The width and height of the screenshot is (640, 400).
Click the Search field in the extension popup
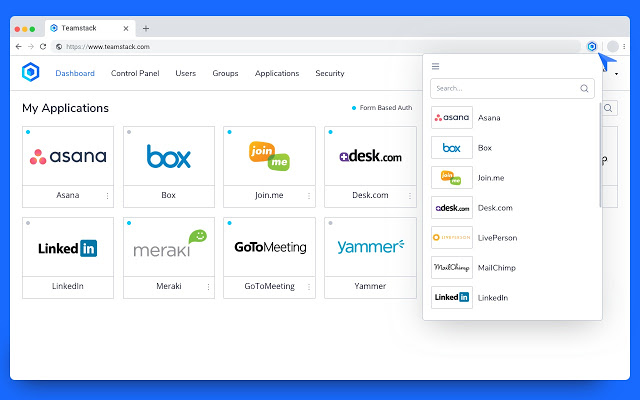pos(505,88)
